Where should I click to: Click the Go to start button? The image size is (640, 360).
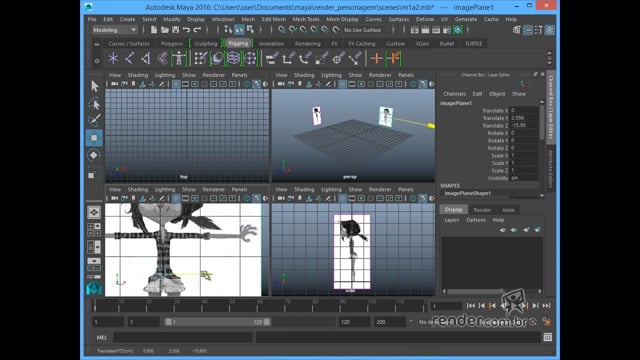click(x=471, y=306)
